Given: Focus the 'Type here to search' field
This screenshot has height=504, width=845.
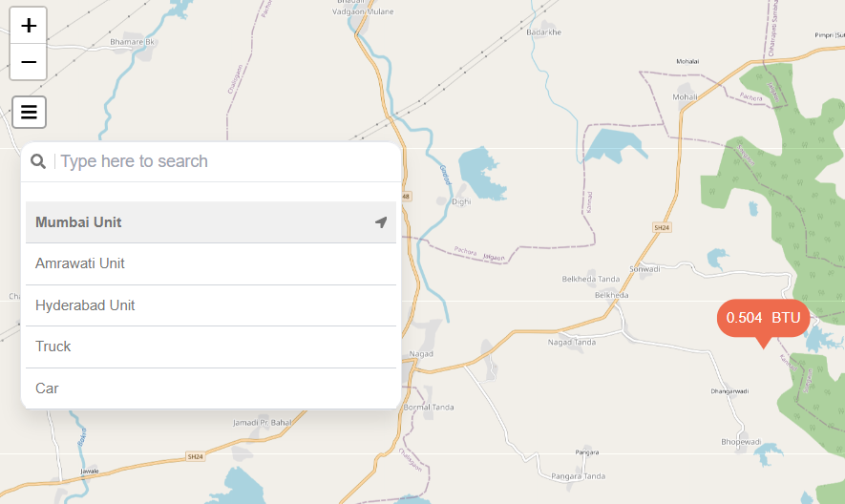Looking at the screenshot, I should tap(224, 161).
